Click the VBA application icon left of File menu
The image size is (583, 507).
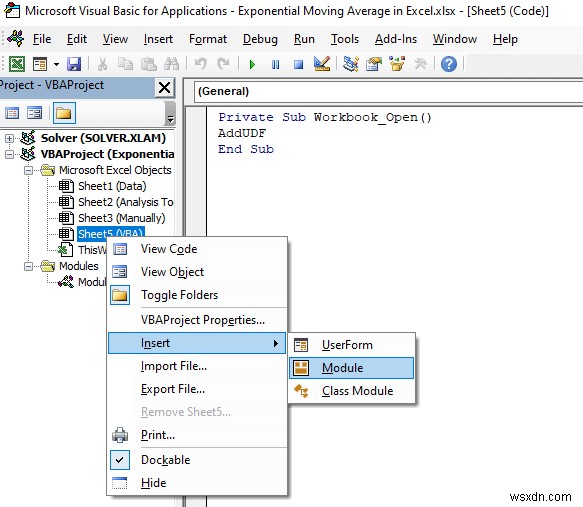[16, 39]
